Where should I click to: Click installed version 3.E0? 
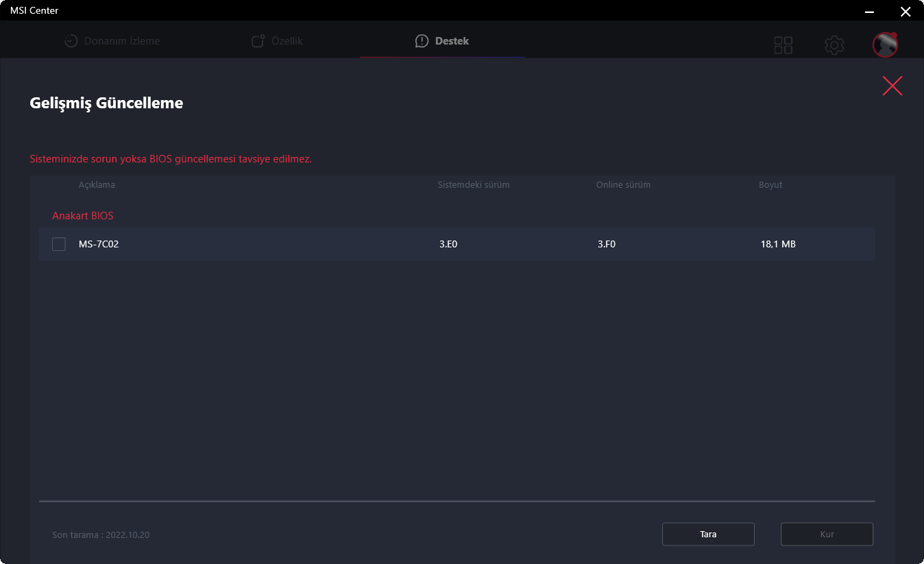tap(448, 244)
